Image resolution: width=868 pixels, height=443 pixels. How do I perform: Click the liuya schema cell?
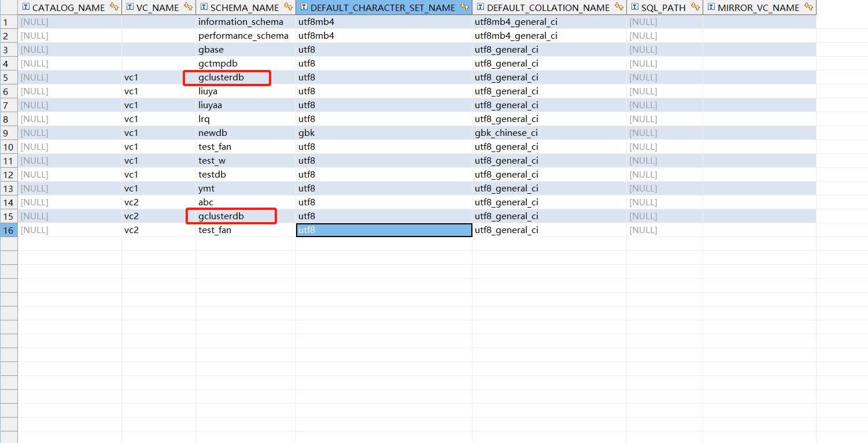pyautogui.click(x=246, y=91)
